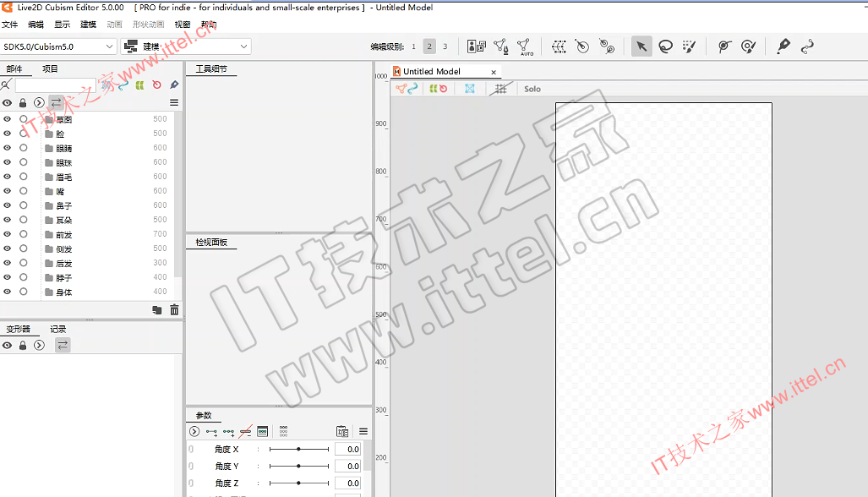Add two keys to parameter
Viewport: 868px width, 497px height.
coord(211,432)
